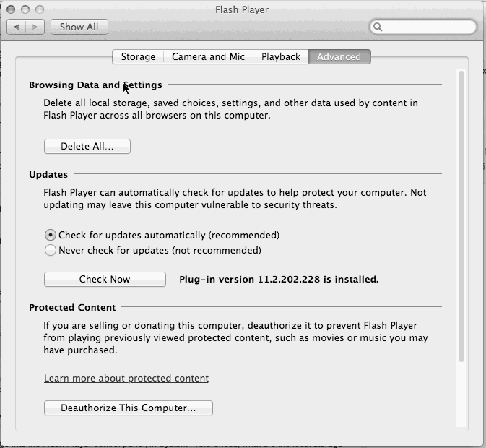Screen dimensions: 486x448
Task: Open the Camera and Mic tab
Action: coord(208,57)
